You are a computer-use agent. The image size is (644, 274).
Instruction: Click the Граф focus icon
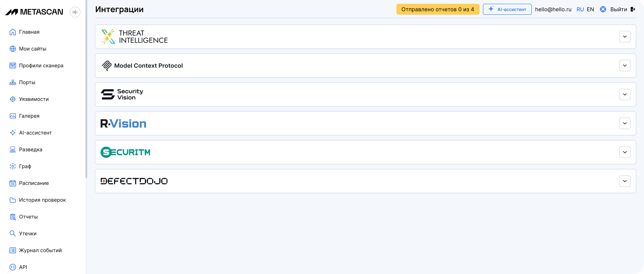tap(13, 166)
